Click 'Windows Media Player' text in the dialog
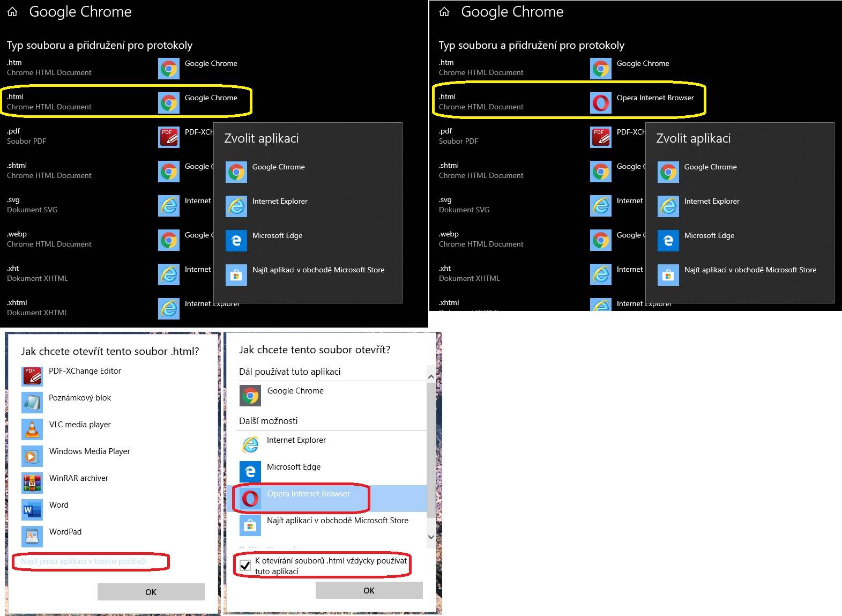Viewport: 842px width, 616px height. pos(90,451)
